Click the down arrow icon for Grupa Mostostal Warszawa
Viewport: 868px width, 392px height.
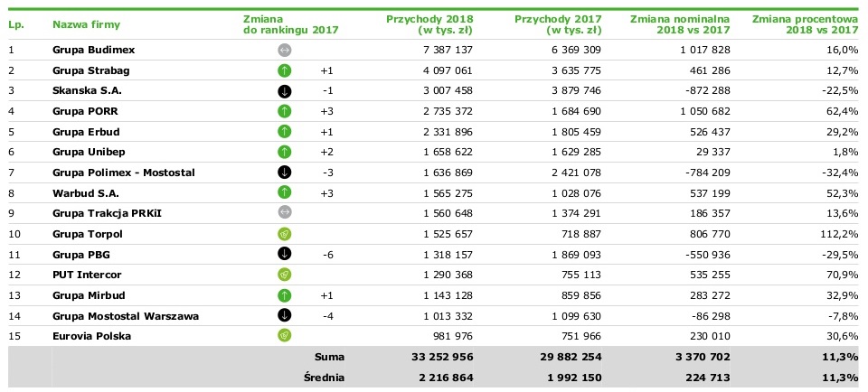[x=284, y=315]
